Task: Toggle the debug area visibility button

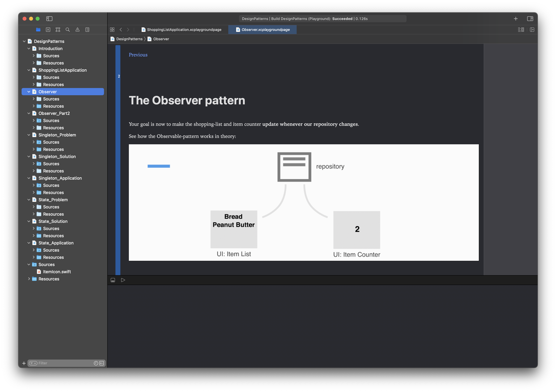Action: coord(113,280)
